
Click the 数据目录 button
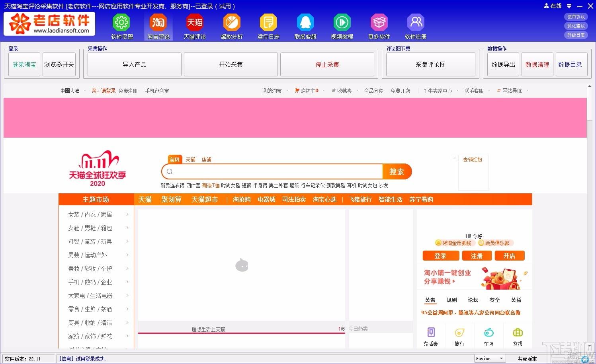tap(572, 64)
